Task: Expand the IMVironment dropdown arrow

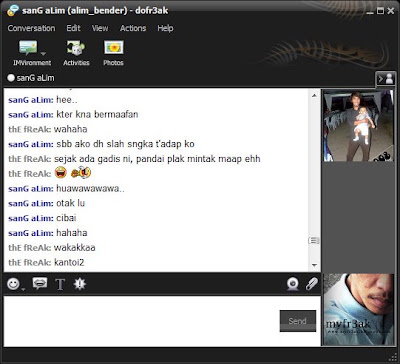Action: [43, 53]
